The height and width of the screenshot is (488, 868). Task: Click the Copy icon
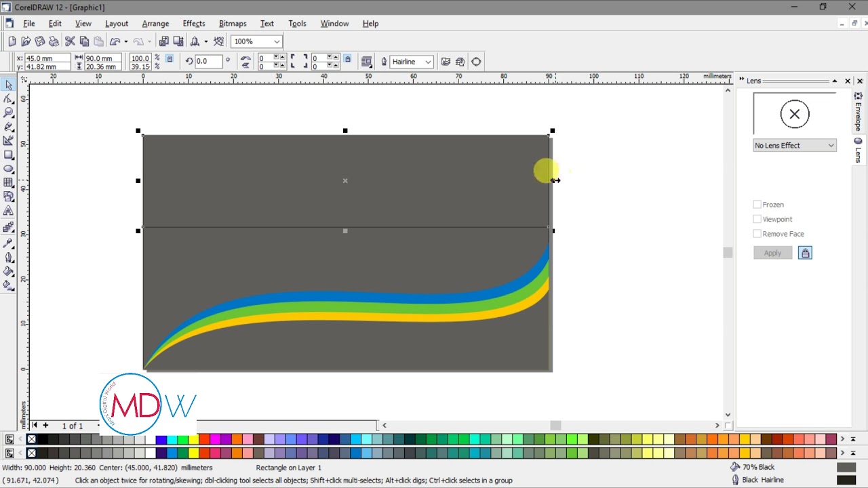(x=84, y=41)
